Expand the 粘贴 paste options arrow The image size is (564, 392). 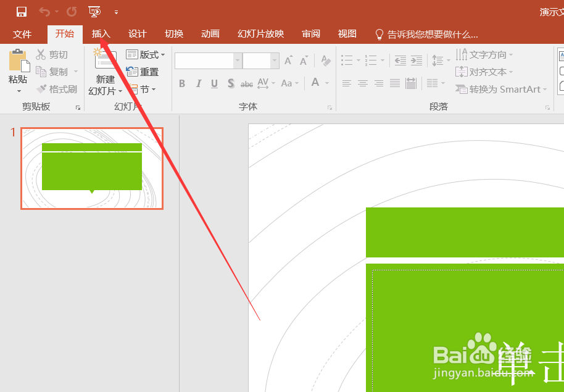point(19,91)
